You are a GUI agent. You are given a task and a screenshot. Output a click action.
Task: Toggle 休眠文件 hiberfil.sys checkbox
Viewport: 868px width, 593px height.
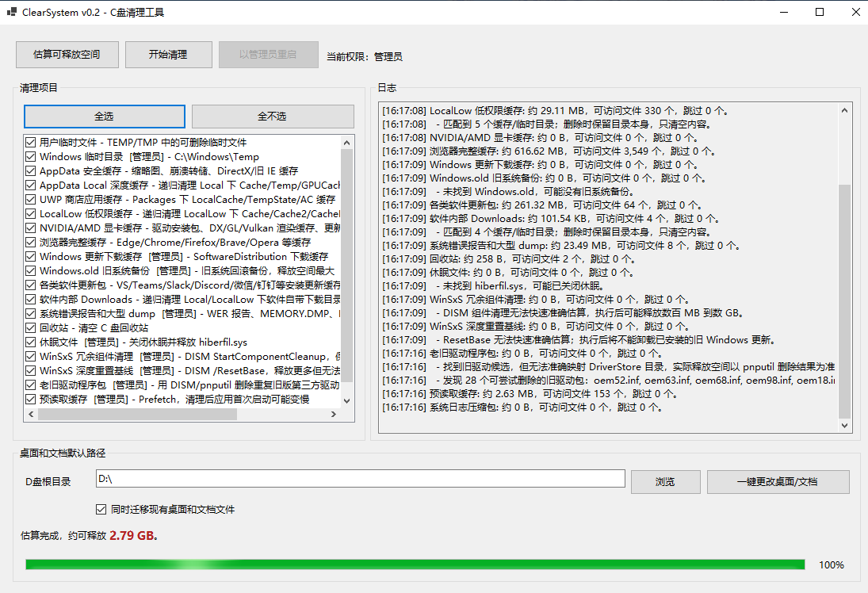pyautogui.click(x=30, y=342)
